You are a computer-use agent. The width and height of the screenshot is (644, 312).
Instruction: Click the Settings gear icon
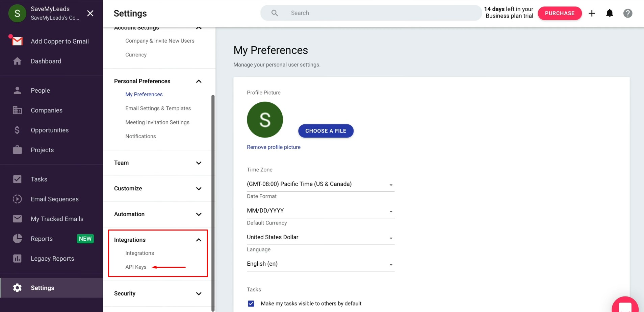pos(17,288)
